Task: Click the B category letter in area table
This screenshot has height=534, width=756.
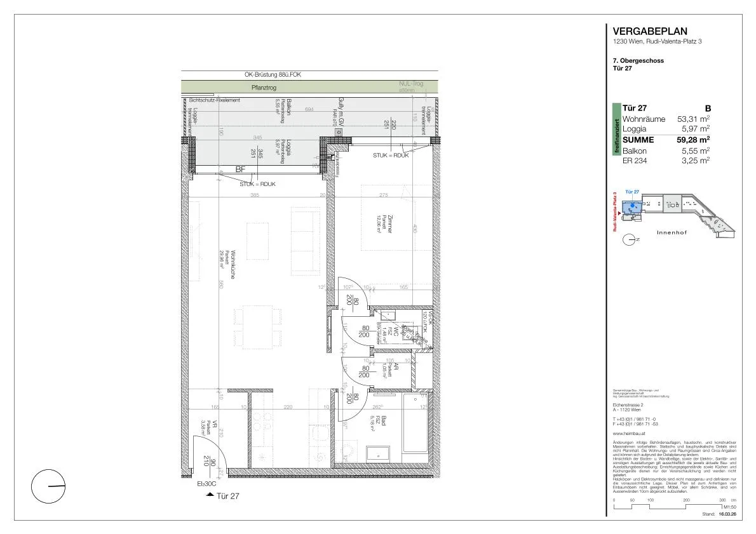Action: tap(708, 109)
